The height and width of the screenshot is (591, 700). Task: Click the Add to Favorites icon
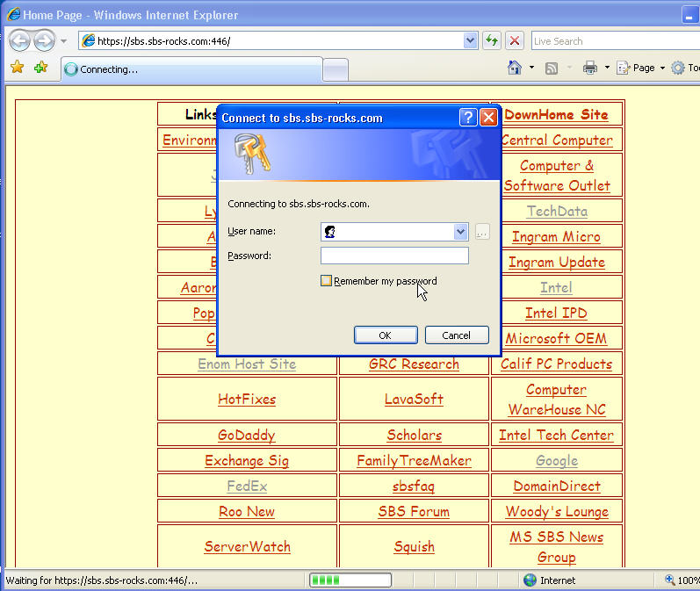40,67
